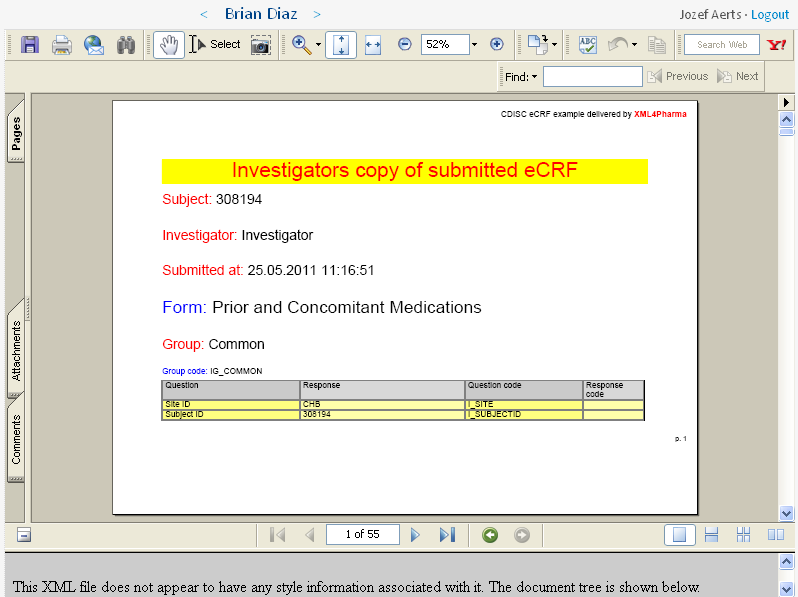Open the Attachments side panel tab

17,352
